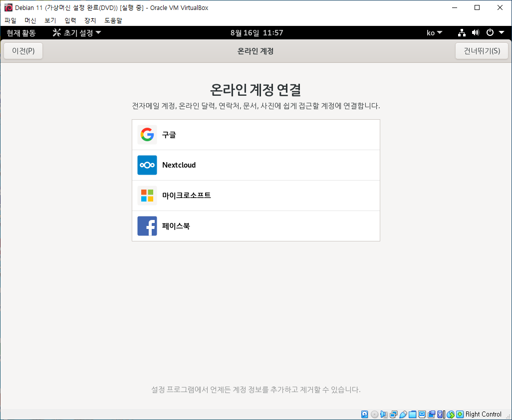Screen dimensions: 512x420
Task: Click the 온라인 계정 연결 heading
Action: (256, 89)
